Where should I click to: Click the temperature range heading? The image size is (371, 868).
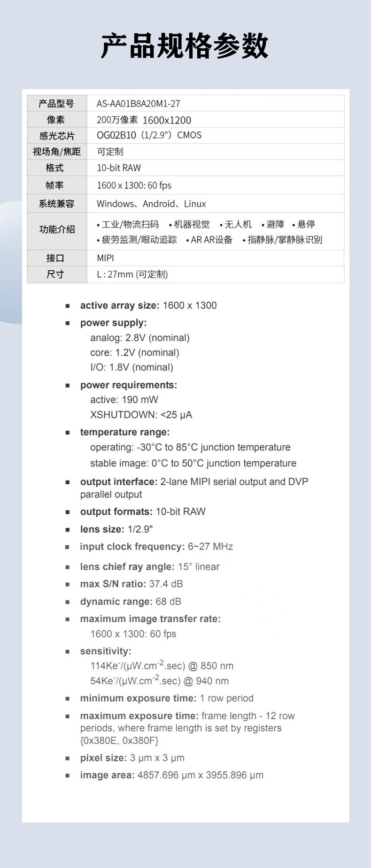(x=124, y=432)
